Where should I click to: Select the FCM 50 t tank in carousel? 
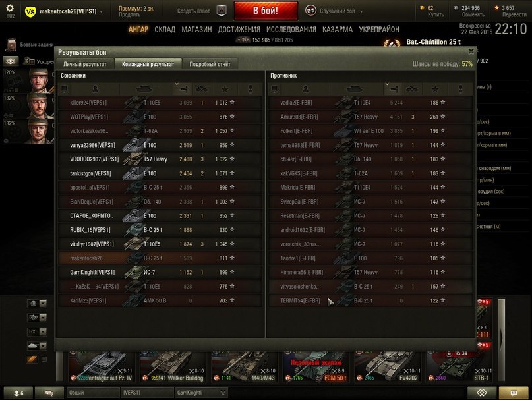[316, 366]
